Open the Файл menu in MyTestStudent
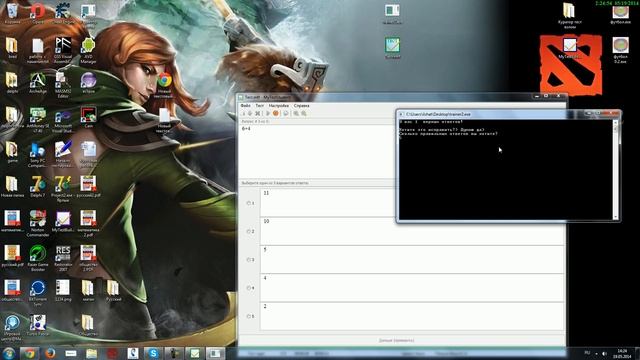This screenshot has width=640, height=360. (x=245, y=105)
